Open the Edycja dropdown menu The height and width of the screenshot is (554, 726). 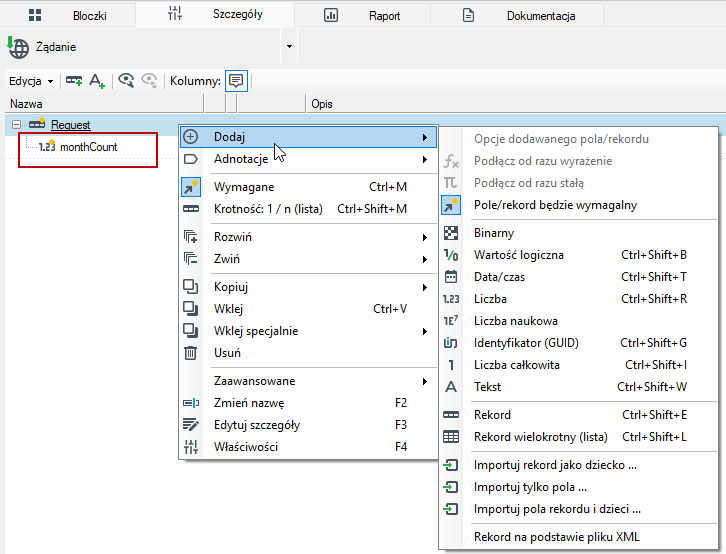click(x=31, y=81)
